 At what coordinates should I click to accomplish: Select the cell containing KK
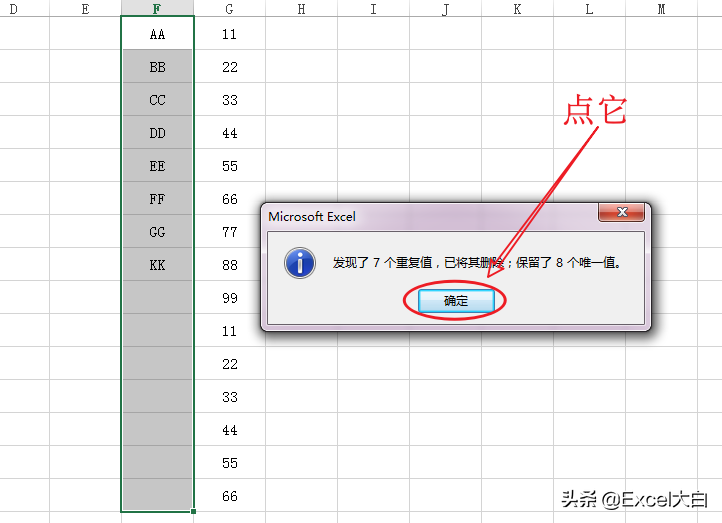157,265
